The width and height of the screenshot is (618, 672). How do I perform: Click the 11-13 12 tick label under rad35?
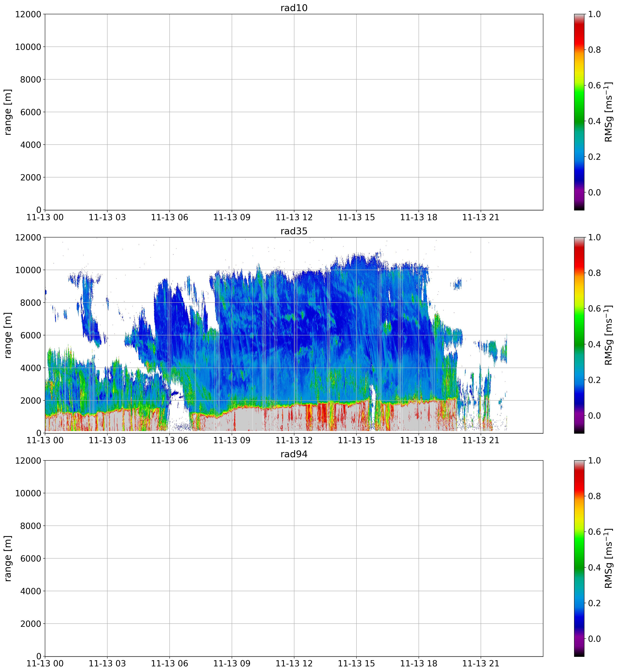pyautogui.click(x=294, y=440)
